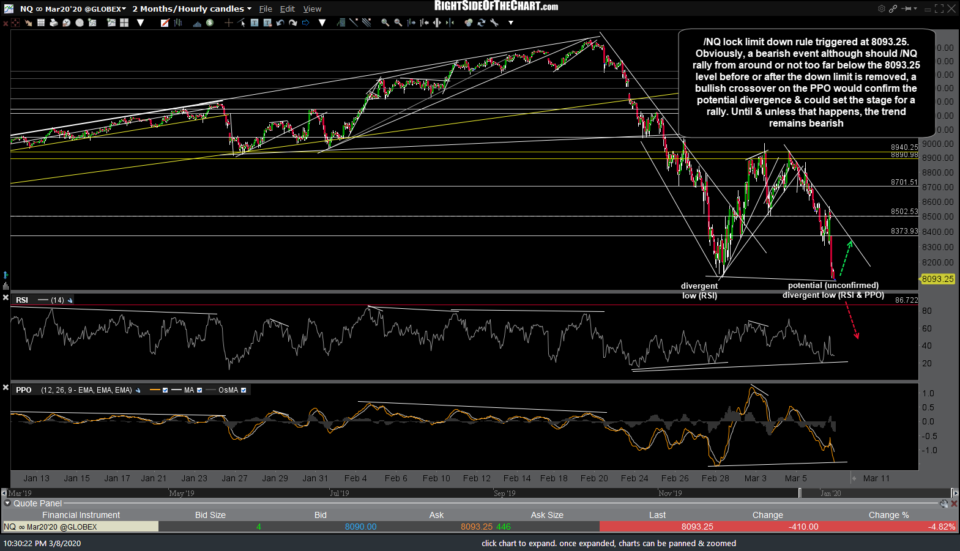Click the red dotted box icon in the toolbar

(15, 23)
